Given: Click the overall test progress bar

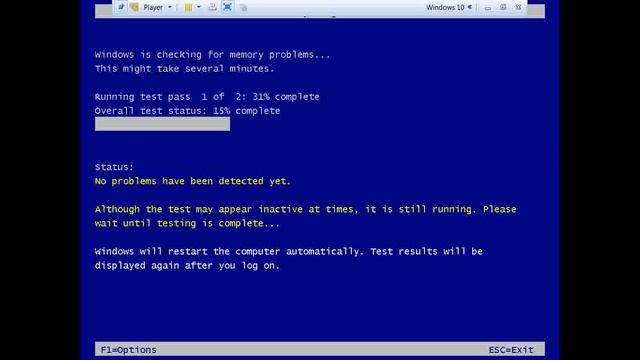Looking at the screenshot, I should pos(162,124).
